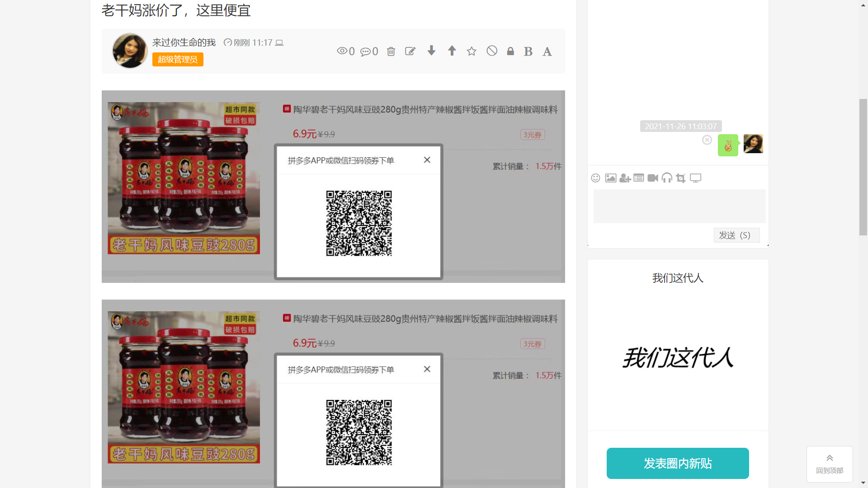
Task: Click the headphones voice icon in chat
Action: click(667, 178)
